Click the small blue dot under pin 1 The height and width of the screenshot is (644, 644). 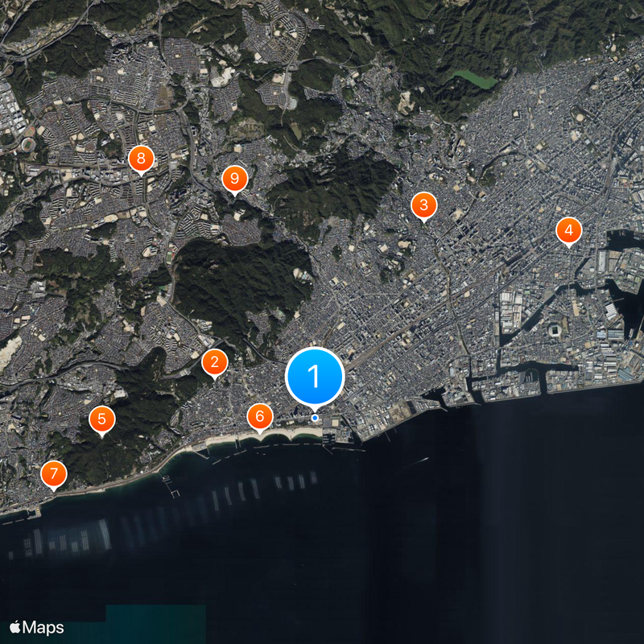[x=315, y=418]
